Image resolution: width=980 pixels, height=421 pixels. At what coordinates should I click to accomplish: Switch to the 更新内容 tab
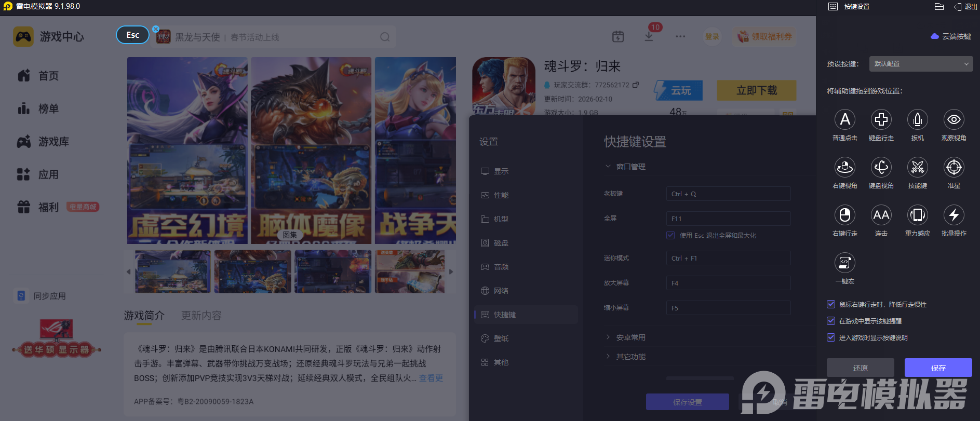[202, 316]
